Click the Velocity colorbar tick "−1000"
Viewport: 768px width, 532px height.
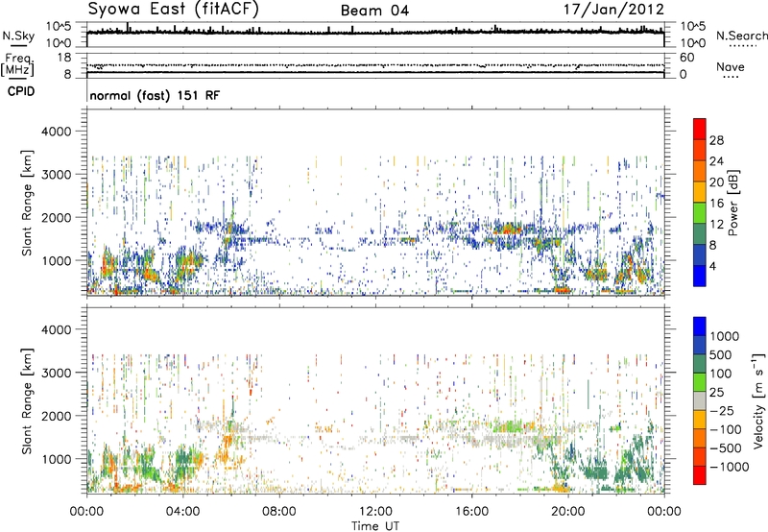(729, 467)
